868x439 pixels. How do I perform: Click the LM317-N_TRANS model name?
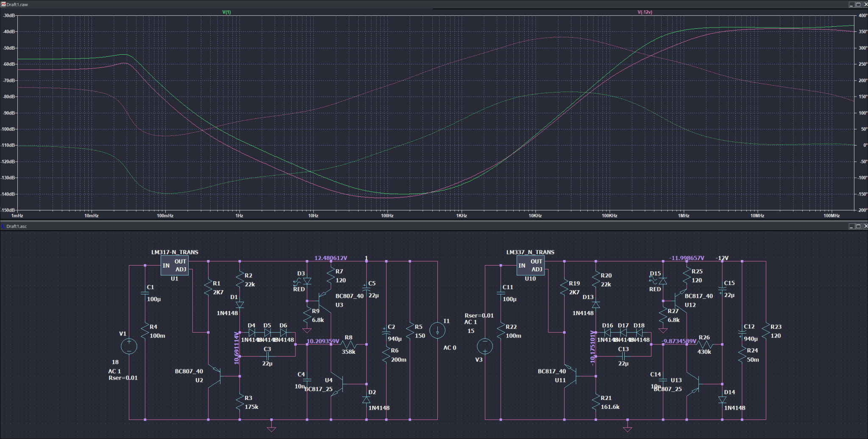(175, 252)
